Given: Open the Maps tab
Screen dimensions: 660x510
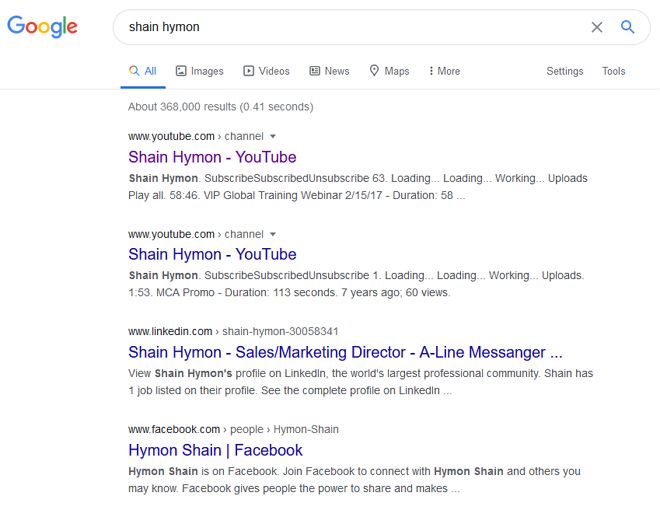Looking at the screenshot, I should tap(389, 71).
